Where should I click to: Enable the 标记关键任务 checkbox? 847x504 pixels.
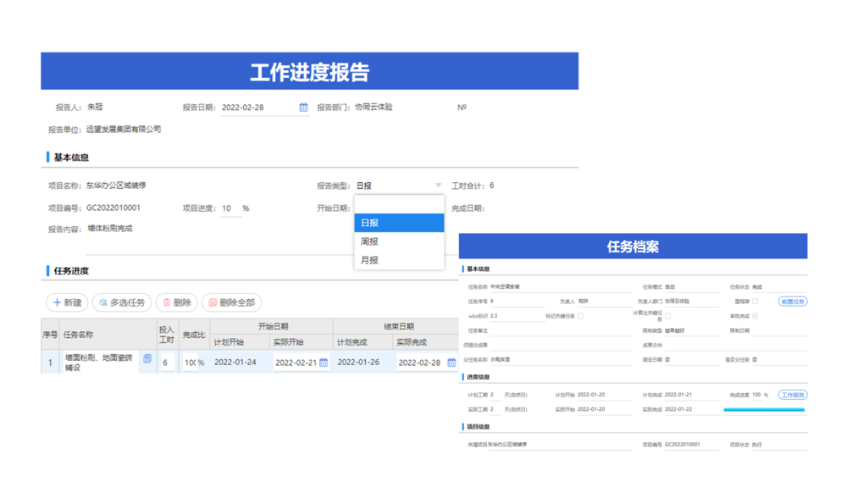(580, 316)
